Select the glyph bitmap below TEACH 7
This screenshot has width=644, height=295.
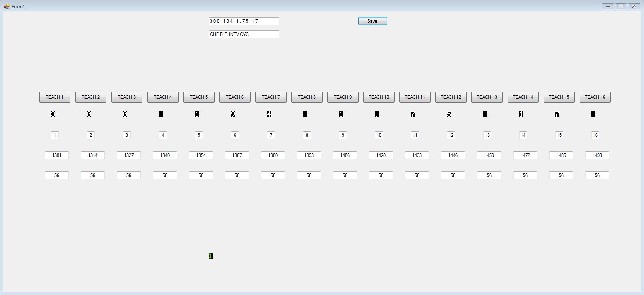point(269,114)
